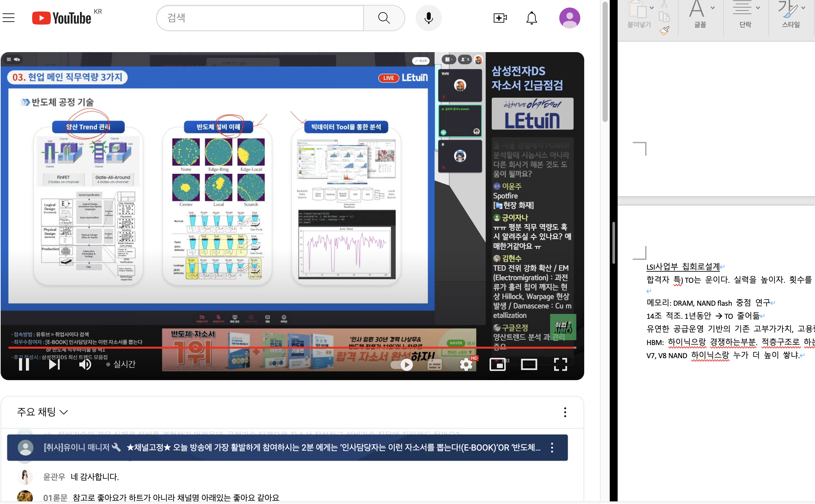Go to the YouTube home logo

(x=61, y=18)
